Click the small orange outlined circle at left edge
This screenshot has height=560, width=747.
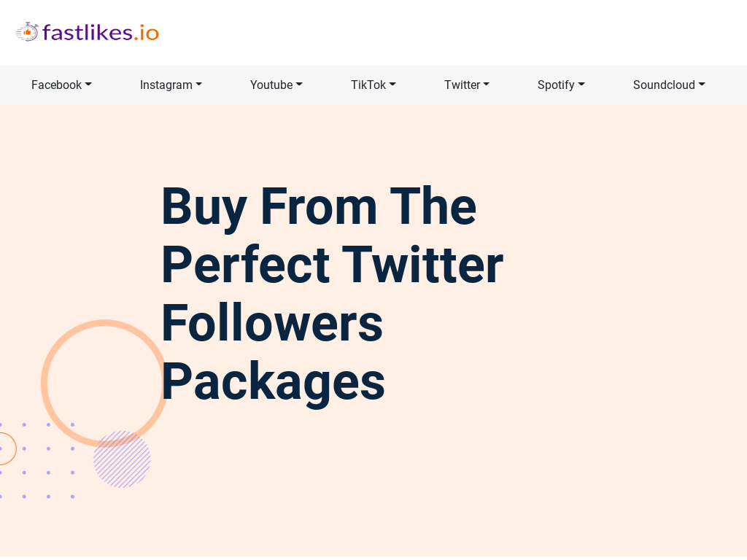[x=6, y=448]
